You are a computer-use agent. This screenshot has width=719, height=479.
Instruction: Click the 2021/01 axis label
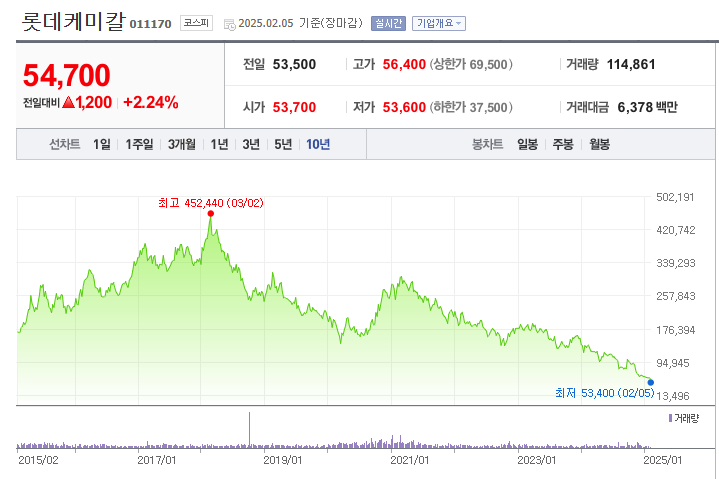point(409,460)
